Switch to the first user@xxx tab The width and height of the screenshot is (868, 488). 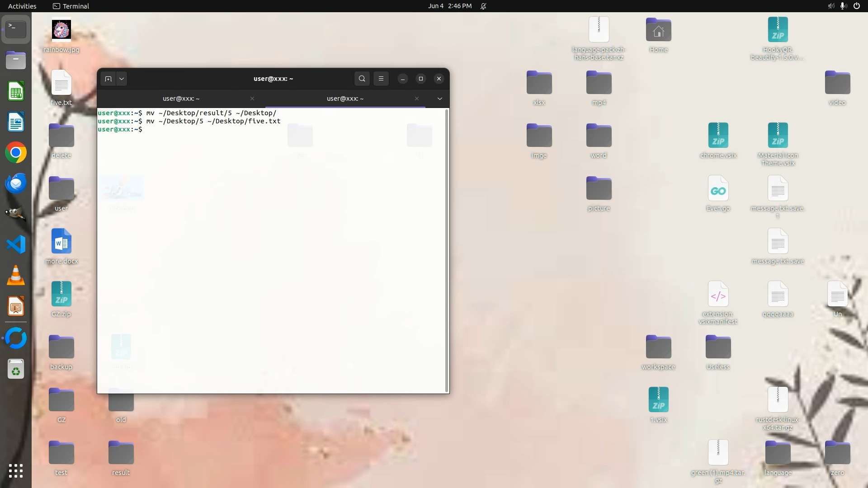(x=181, y=99)
